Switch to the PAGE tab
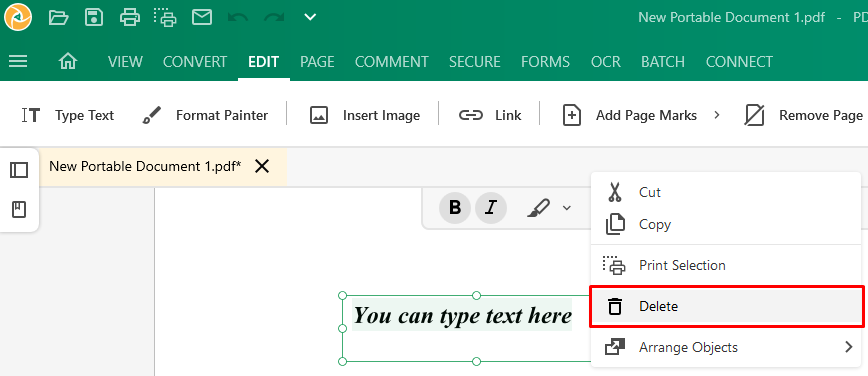868x376 pixels. [x=317, y=61]
